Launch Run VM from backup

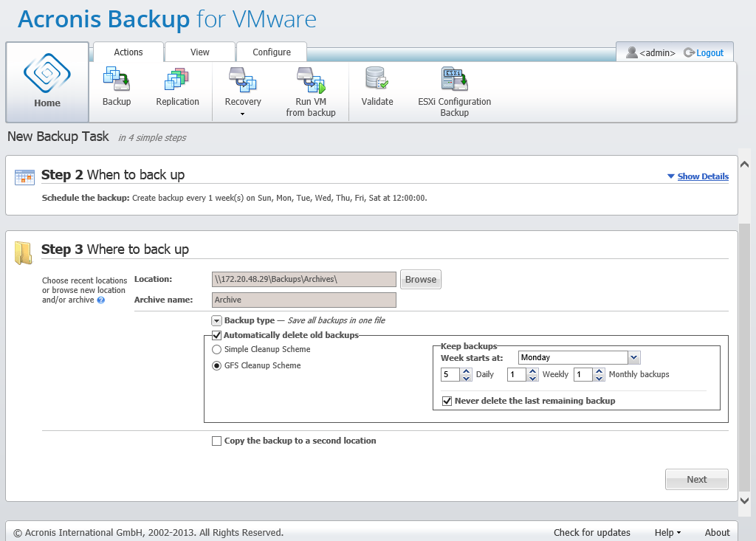click(x=309, y=80)
